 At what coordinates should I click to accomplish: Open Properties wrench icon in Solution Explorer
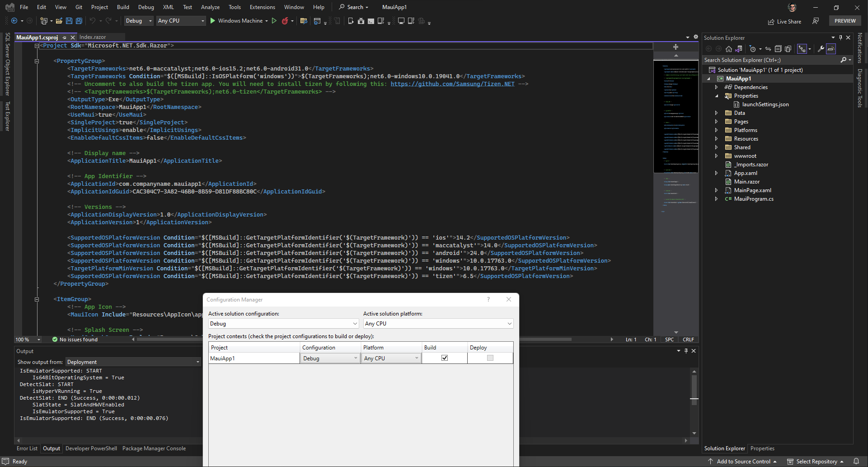tap(821, 49)
